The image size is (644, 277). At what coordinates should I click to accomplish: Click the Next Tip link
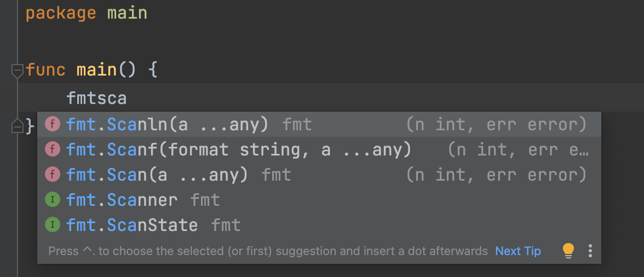pos(517,251)
